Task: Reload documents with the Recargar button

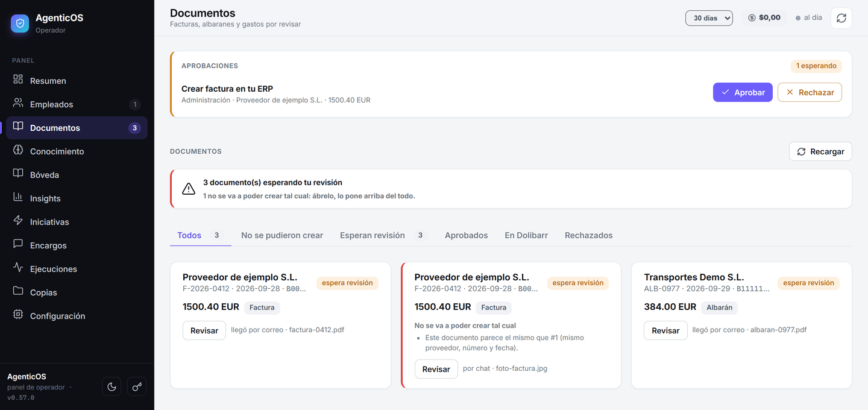Action: 820,151
